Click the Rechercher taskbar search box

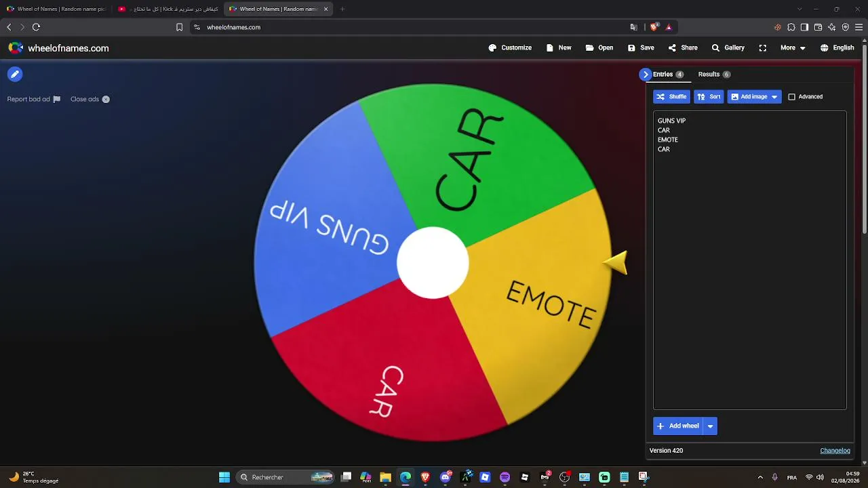(286, 477)
